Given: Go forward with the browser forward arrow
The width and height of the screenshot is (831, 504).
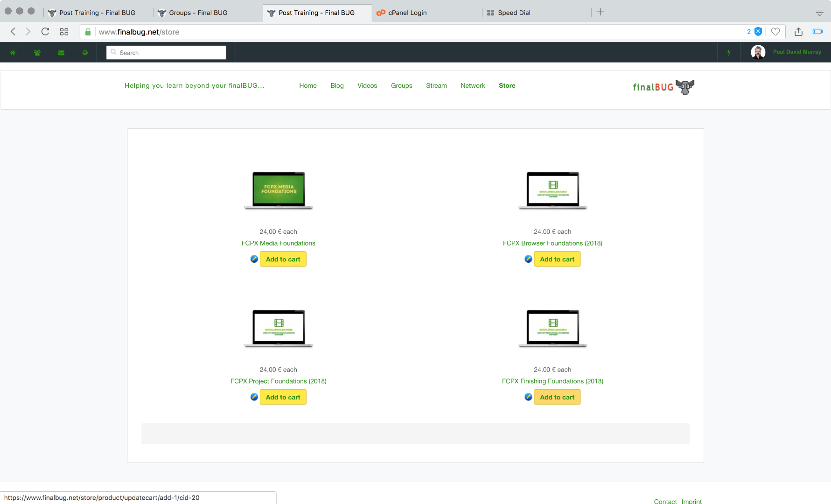Looking at the screenshot, I should click(x=28, y=32).
